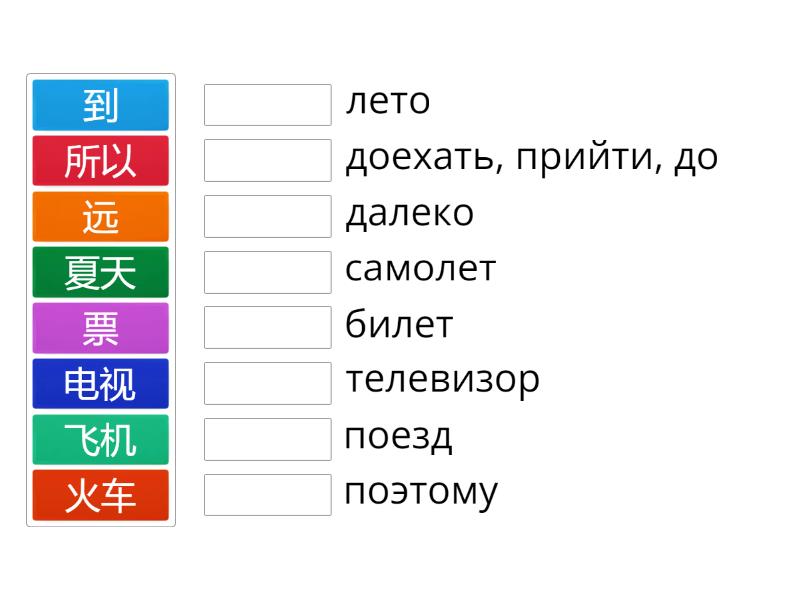
Task: Select the поэтому definition label
Action: 421,492
